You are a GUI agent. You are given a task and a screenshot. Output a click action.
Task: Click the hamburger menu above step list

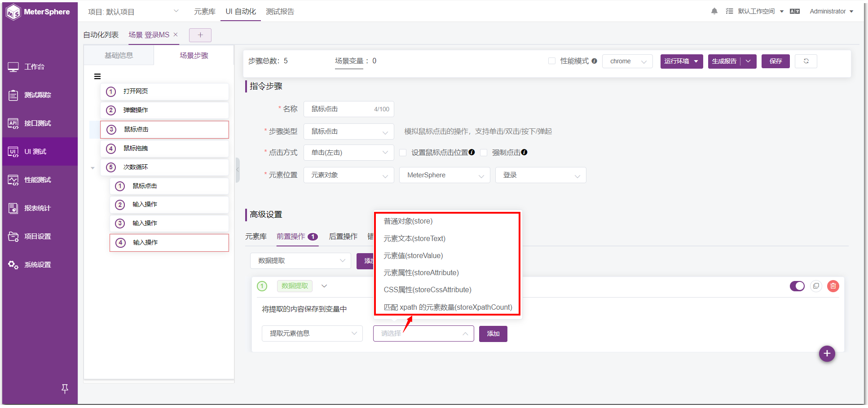tap(97, 76)
